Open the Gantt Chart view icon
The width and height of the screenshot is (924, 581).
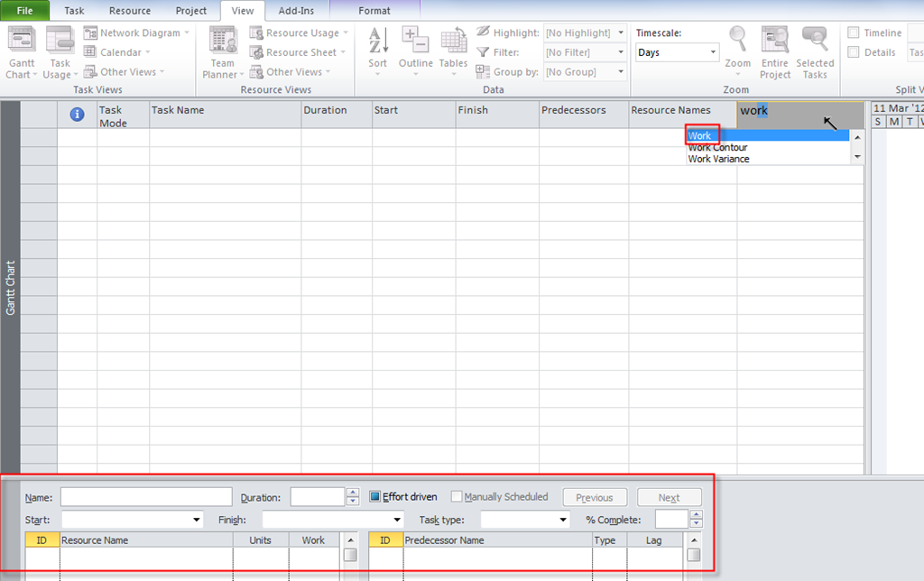[22, 42]
